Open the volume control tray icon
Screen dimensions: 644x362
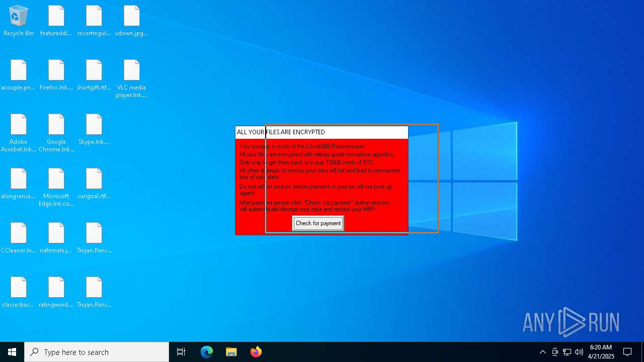coord(579,352)
